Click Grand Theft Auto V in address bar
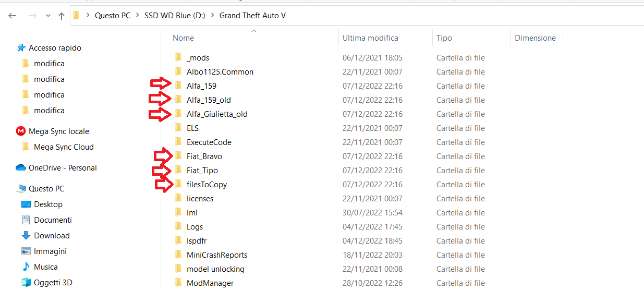 252,16
